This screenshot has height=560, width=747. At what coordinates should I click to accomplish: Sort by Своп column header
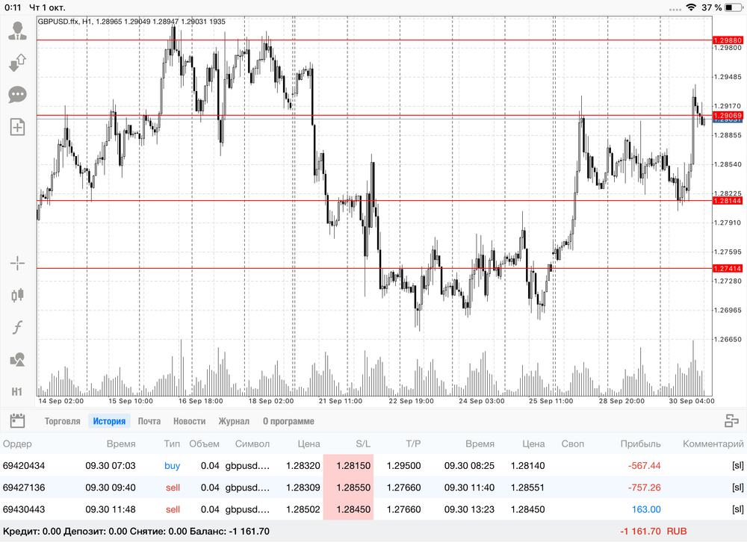(572, 444)
